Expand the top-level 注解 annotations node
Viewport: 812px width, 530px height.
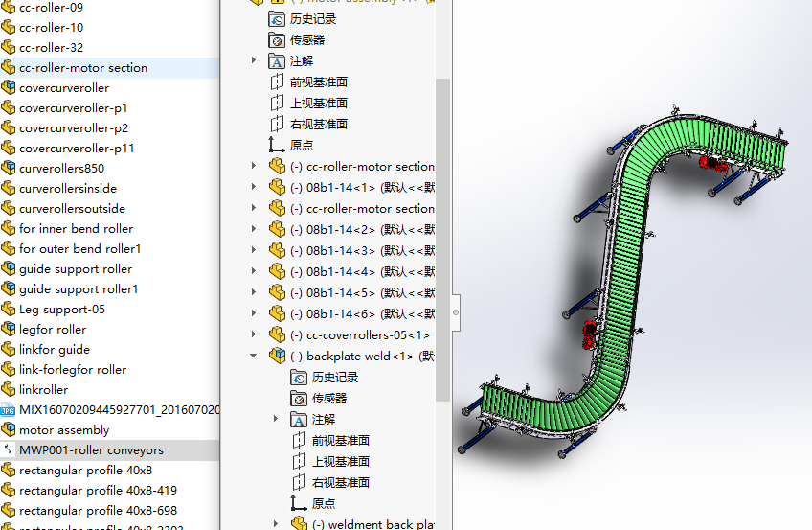[x=253, y=60]
